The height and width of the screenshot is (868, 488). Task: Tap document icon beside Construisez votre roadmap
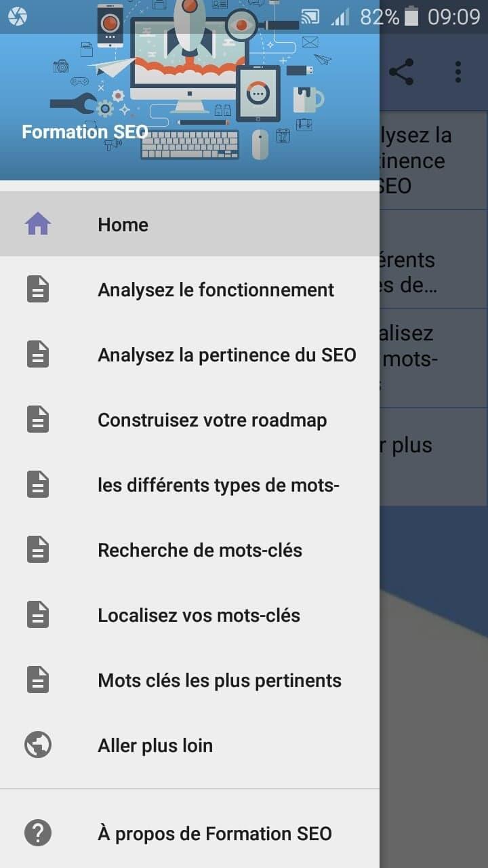(x=38, y=420)
